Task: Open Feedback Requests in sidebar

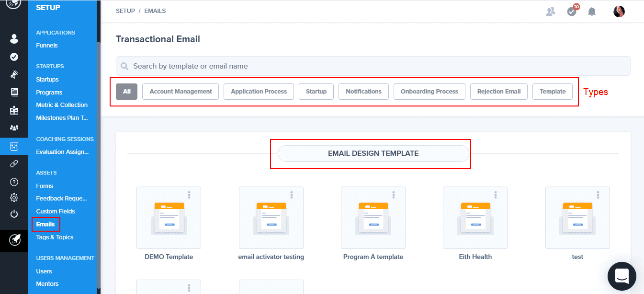Action: click(61, 199)
